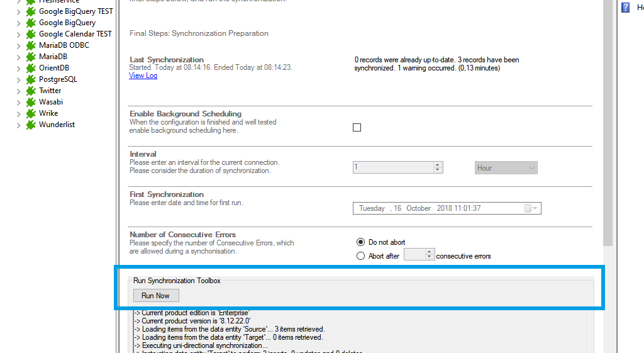Open the View Log link

click(x=143, y=76)
